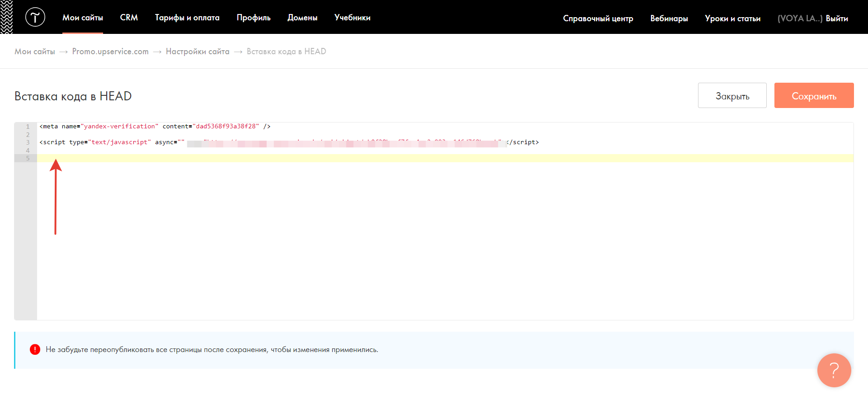Click empty code line 2
This screenshot has width=868, height=404.
[445, 135]
